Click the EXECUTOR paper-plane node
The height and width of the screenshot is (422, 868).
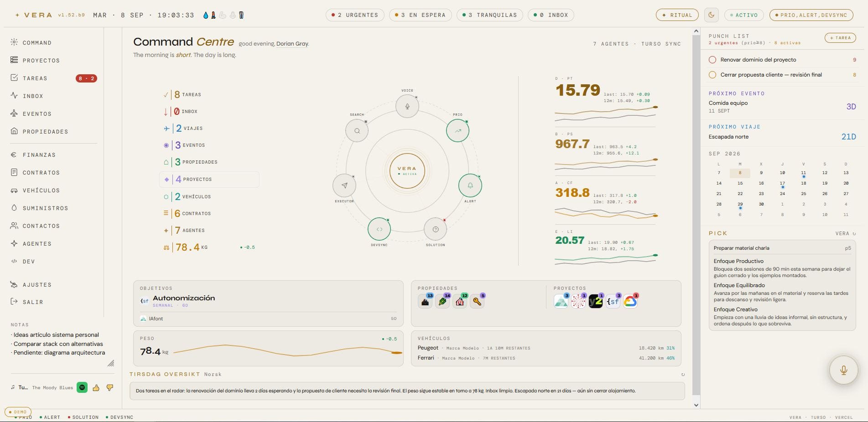pos(344,185)
